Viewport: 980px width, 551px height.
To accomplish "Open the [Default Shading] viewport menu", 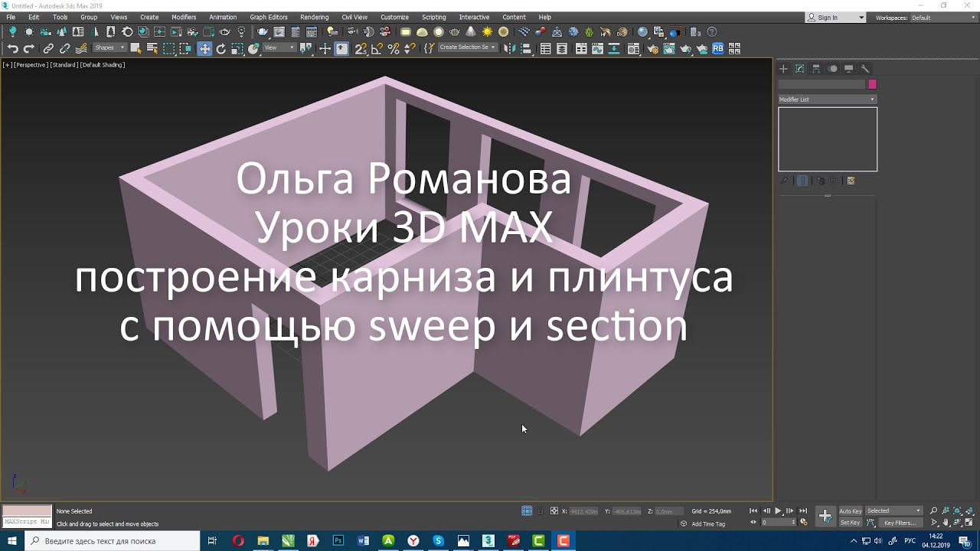I will [103, 65].
